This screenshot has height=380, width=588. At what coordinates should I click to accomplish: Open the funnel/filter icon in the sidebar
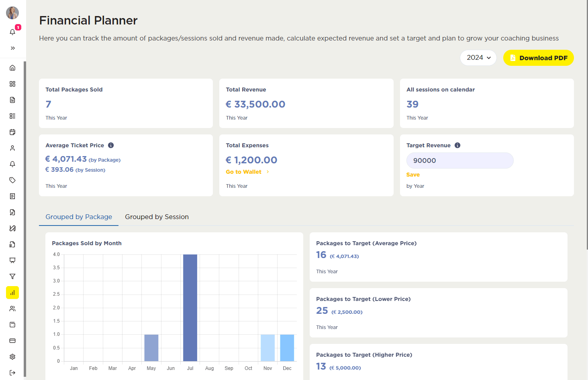tap(12, 276)
